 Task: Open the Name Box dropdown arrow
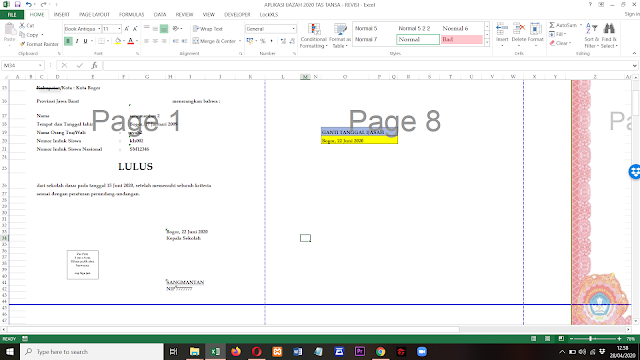click(x=40, y=65)
